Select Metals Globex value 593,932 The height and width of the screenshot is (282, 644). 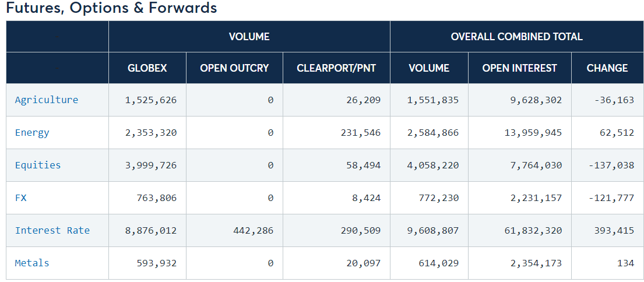(156, 263)
